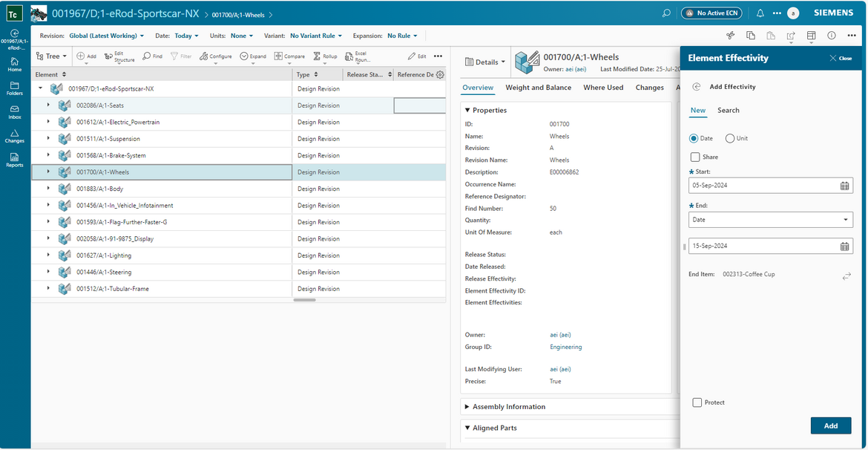Select the Overview tab

click(478, 87)
